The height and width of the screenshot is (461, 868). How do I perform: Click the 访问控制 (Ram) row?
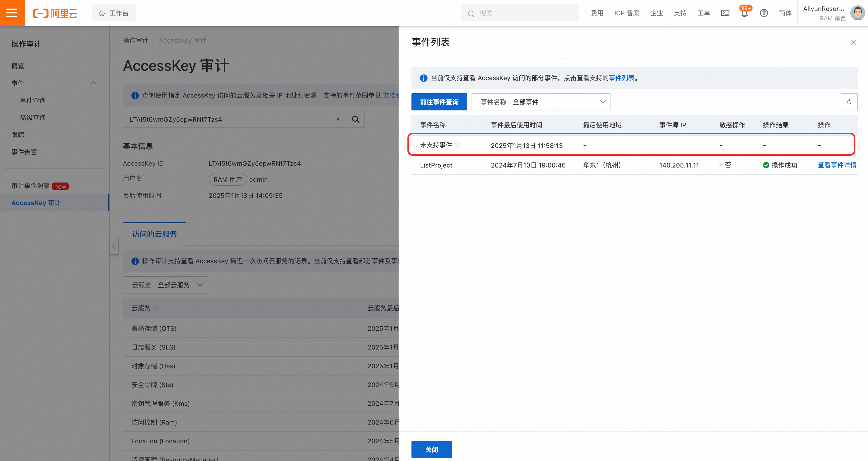261,423
